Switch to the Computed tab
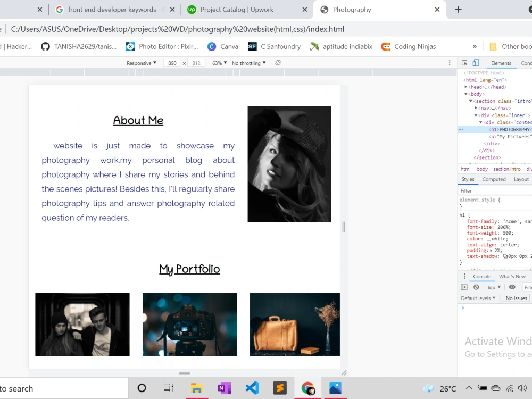The height and width of the screenshot is (399, 532). 494,179
